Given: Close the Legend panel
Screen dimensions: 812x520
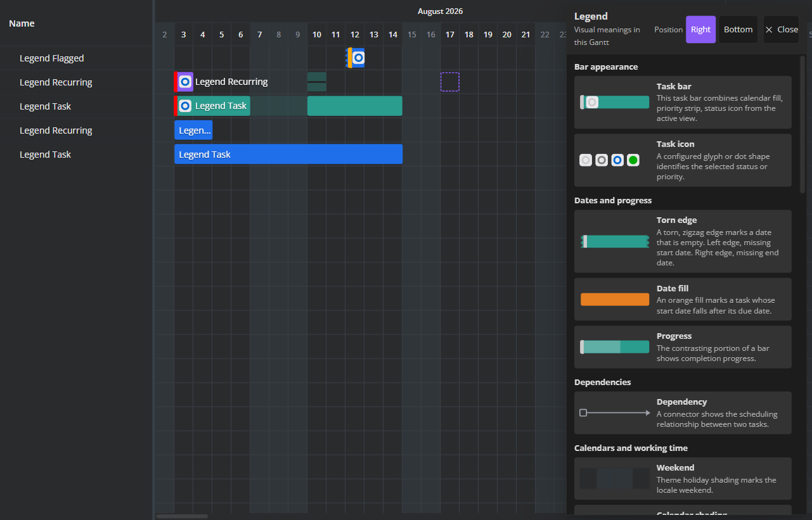Looking at the screenshot, I should click(x=781, y=30).
